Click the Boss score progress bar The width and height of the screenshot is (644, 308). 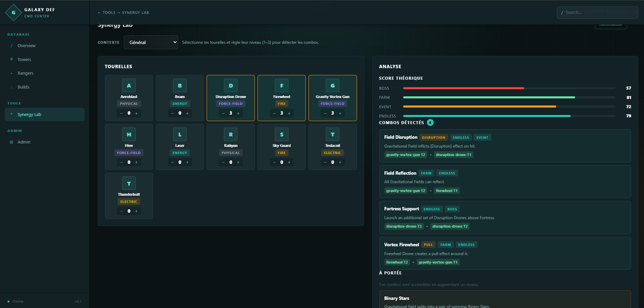pos(509,88)
